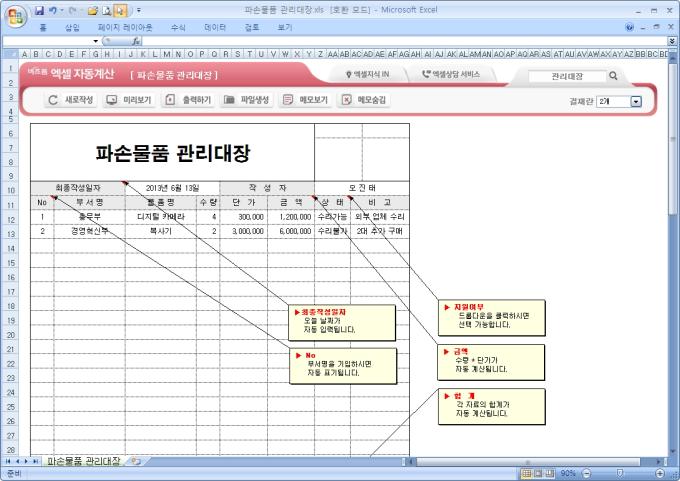This screenshot has width=680, height=481.
Task: Select the amount cell 6,000,000
Action: tap(291, 231)
